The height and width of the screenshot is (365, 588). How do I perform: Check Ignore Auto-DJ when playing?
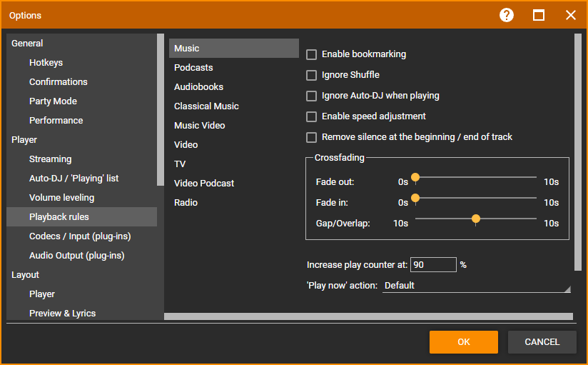[x=311, y=96]
